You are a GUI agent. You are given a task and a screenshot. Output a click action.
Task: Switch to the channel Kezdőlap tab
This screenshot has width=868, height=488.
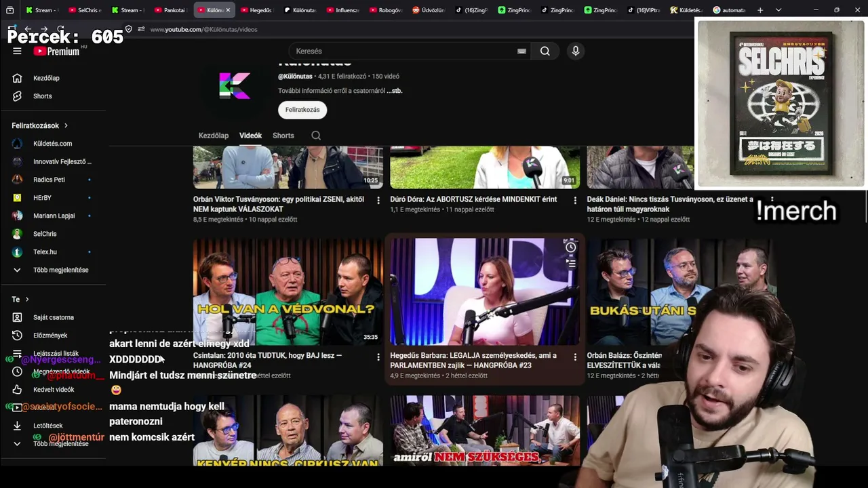pyautogui.click(x=214, y=136)
